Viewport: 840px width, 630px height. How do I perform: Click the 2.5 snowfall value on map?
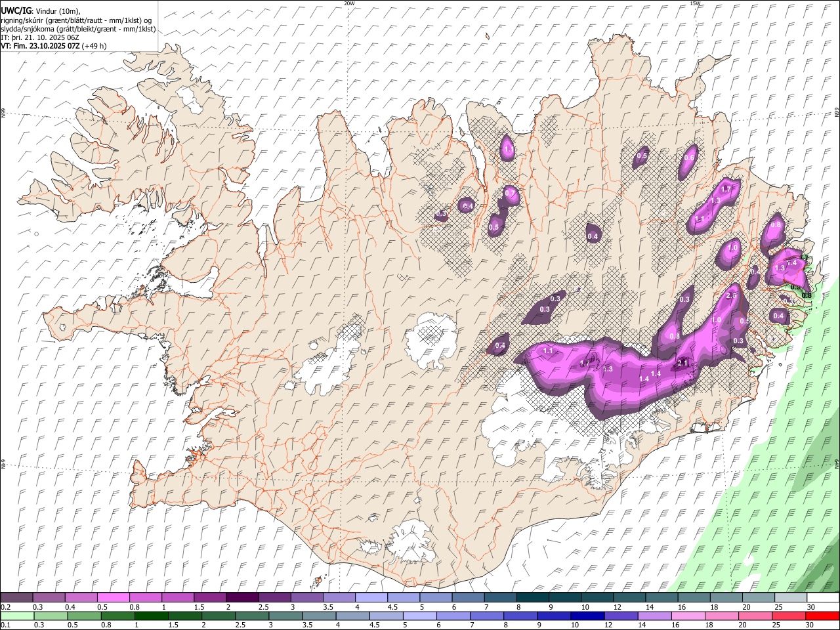point(732,296)
